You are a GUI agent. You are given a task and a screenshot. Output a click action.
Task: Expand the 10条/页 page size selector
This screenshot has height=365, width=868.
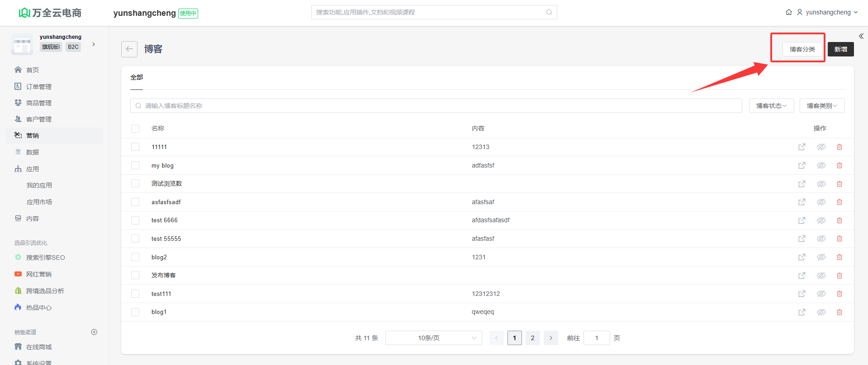pos(433,338)
